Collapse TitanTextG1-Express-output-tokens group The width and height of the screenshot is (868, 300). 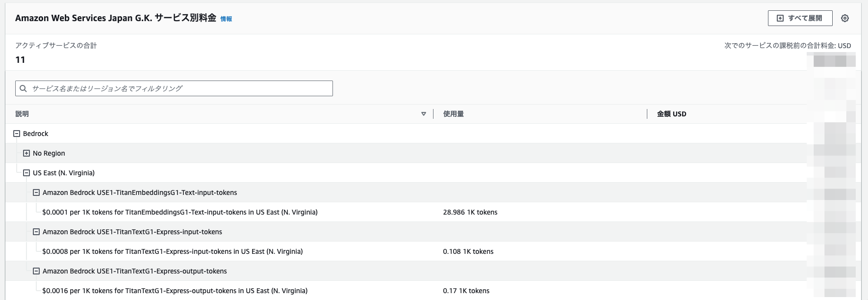[36, 271]
